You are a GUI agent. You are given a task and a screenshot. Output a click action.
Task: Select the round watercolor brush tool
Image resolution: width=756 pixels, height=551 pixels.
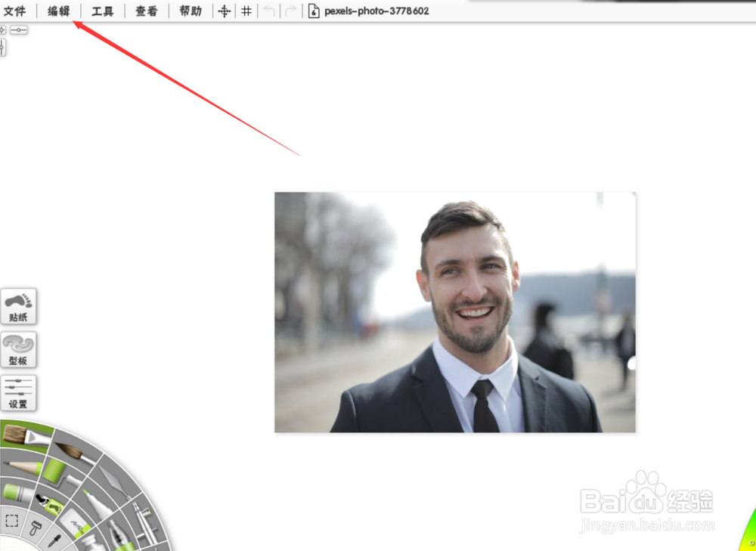tap(75, 453)
